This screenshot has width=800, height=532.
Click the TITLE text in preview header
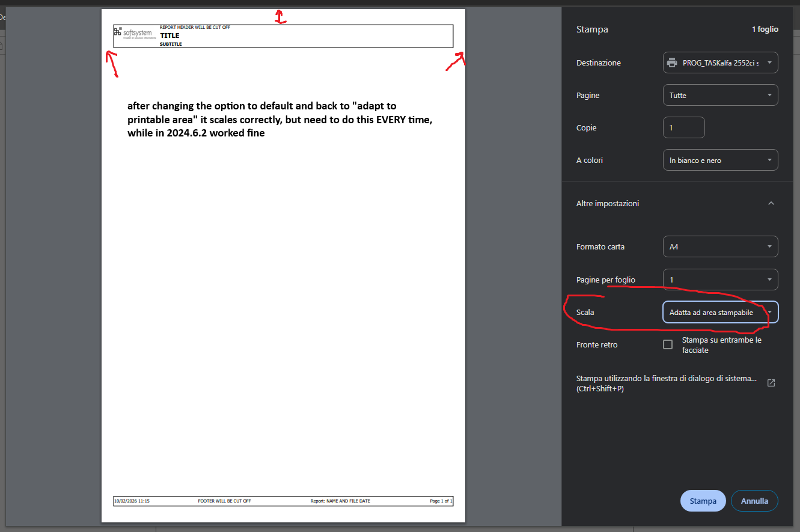coord(169,35)
